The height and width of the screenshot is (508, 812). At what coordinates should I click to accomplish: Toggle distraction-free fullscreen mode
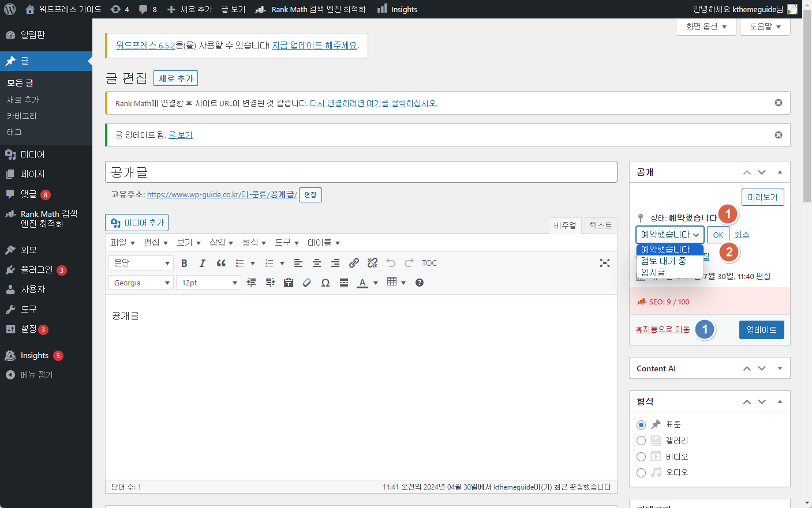click(605, 263)
